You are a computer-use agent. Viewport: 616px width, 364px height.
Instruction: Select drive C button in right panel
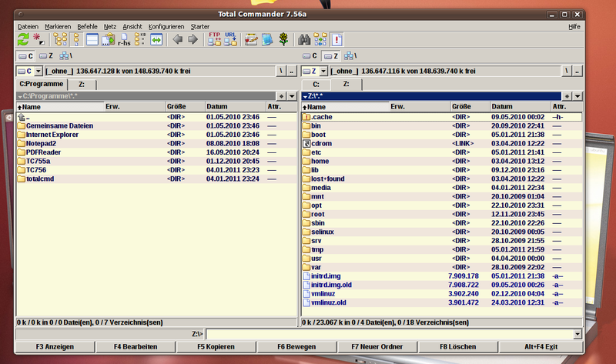[x=310, y=56]
